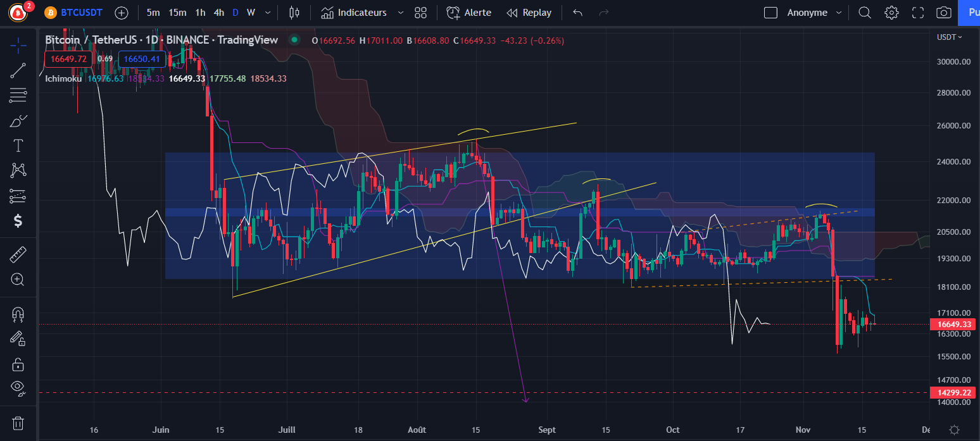Select the trend line drawing tool
Screen dimensions: 980x441
pos(18,70)
